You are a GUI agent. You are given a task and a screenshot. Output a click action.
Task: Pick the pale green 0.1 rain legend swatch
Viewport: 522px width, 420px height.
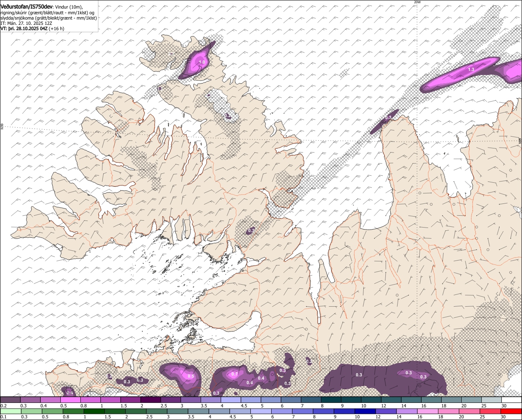coord(10,411)
